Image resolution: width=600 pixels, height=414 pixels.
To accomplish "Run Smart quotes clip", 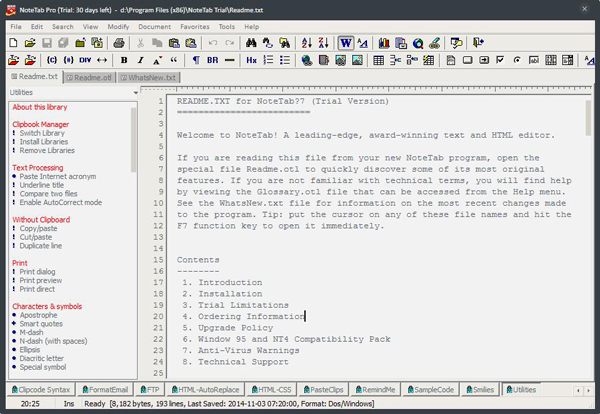I will [x=41, y=324].
